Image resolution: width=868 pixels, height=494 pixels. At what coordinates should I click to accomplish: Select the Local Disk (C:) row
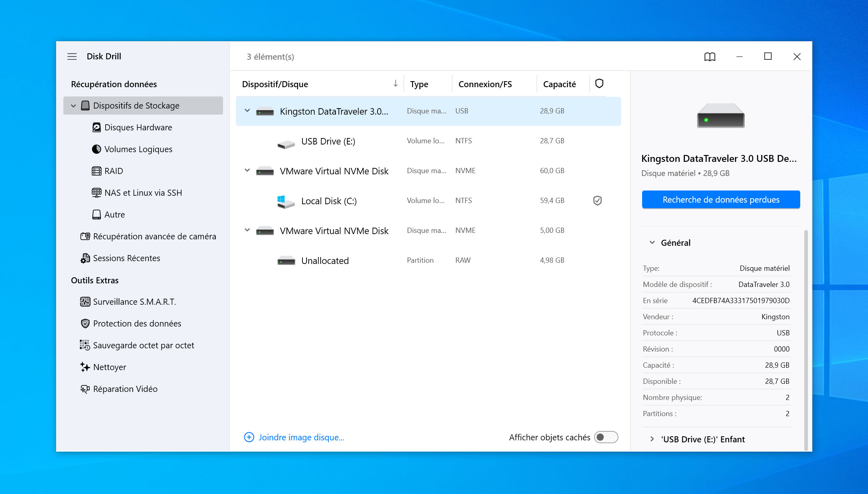click(428, 201)
